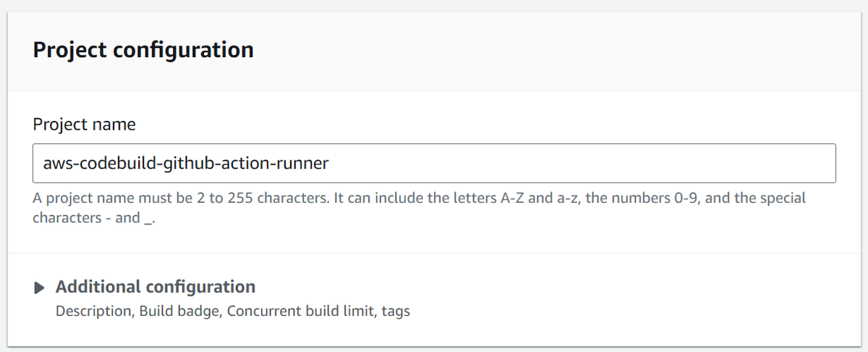The width and height of the screenshot is (868, 352).
Task: Click the "characters - and _." hint line
Action: [x=94, y=217]
